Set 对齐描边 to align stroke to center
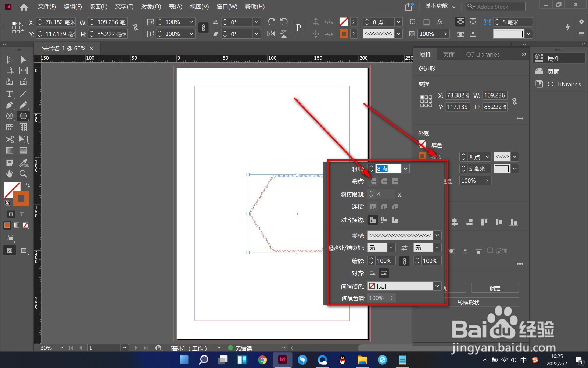This screenshot has height=368, width=588. (x=373, y=220)
